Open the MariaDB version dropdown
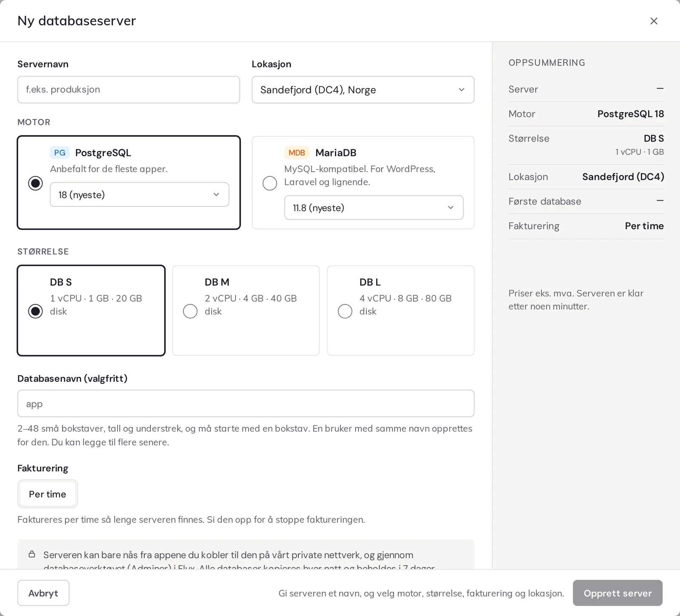The height and width of the screenshot is (616, 680). coord(374,208)
